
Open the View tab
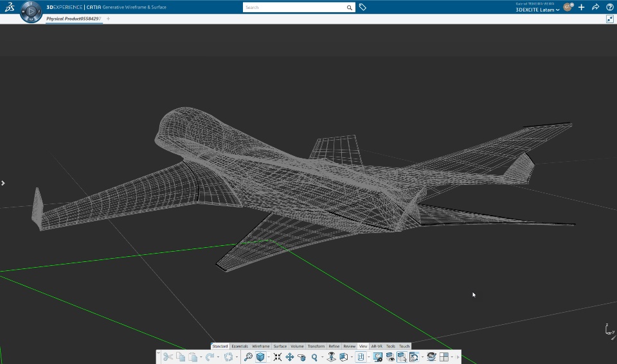point(363,346)
